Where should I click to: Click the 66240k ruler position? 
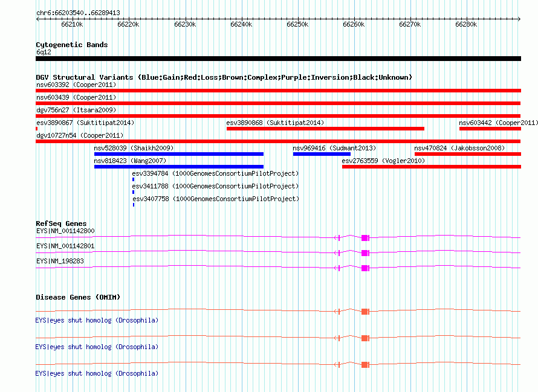(x=241, y=24)
